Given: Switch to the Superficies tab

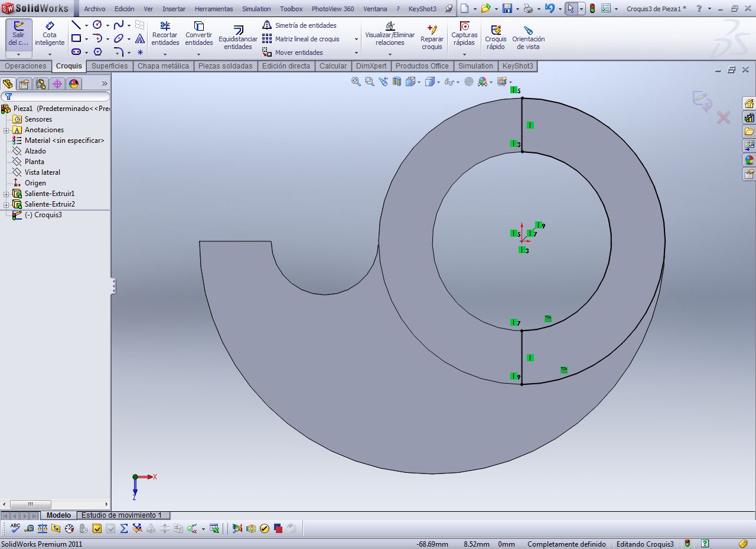Looking at the screenshot, I should point(109,66).
